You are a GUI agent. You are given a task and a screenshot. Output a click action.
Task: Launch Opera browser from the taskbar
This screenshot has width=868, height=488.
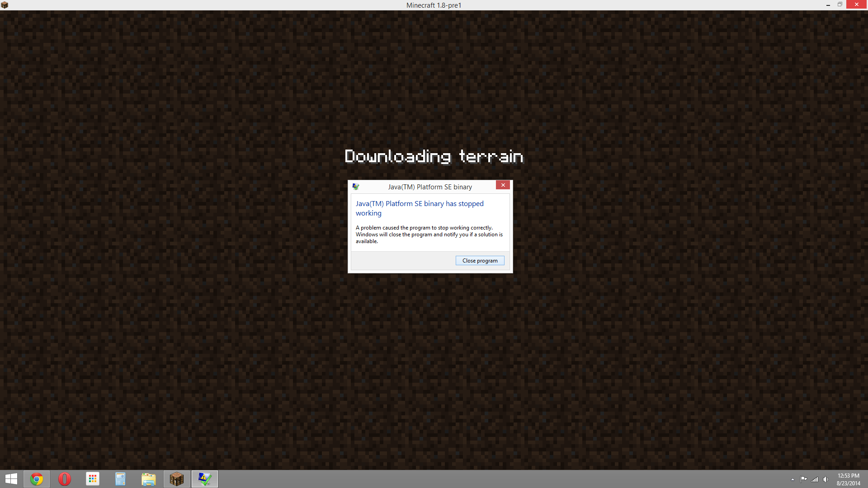[x=65, y=479]
